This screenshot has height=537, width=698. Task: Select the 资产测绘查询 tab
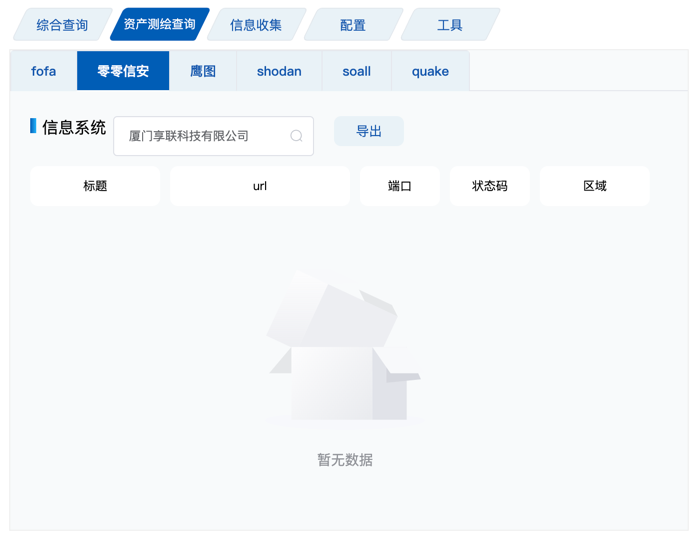pyautogui.click(x=159, y=24)
